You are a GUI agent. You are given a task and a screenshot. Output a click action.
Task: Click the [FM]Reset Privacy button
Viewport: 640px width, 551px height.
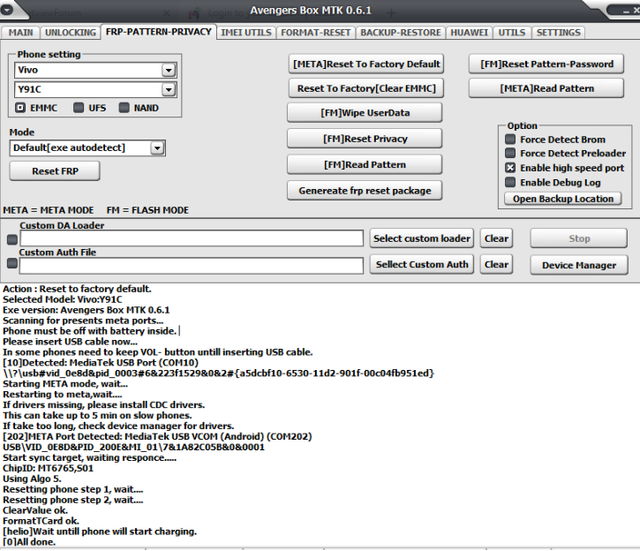(364, 139)
